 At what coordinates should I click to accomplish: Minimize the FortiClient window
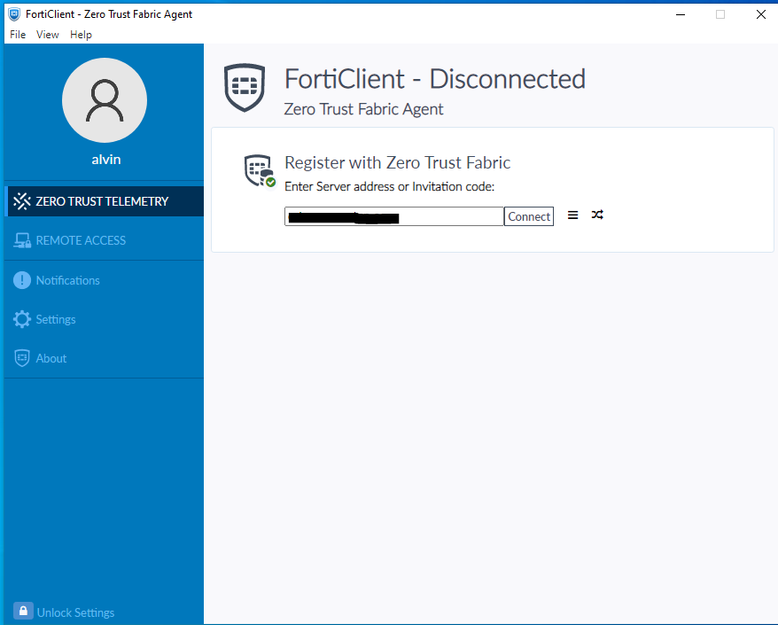(x=681, y=14)
